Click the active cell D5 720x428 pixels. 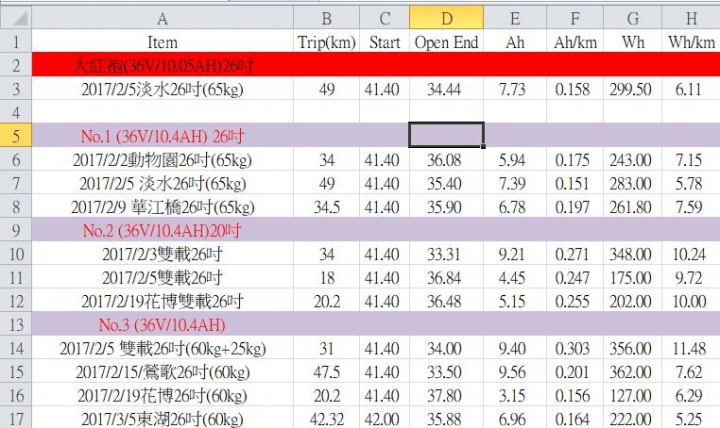tap(446, 135)
